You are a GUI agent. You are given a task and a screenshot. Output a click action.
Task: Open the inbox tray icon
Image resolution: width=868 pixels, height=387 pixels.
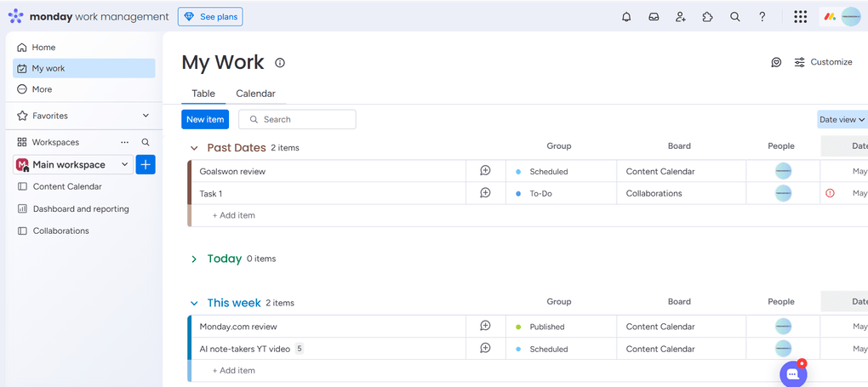pyautogui.click(x=654, y=17)
